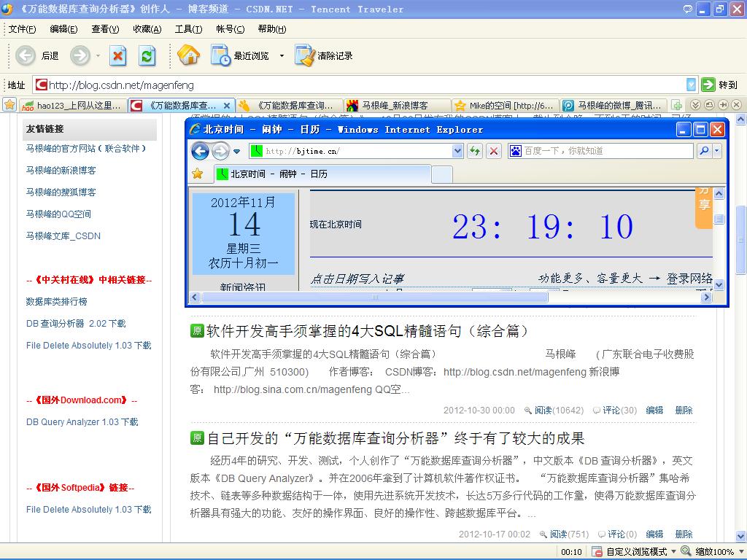Click the custom browsing mode status icon

point(597,551)
